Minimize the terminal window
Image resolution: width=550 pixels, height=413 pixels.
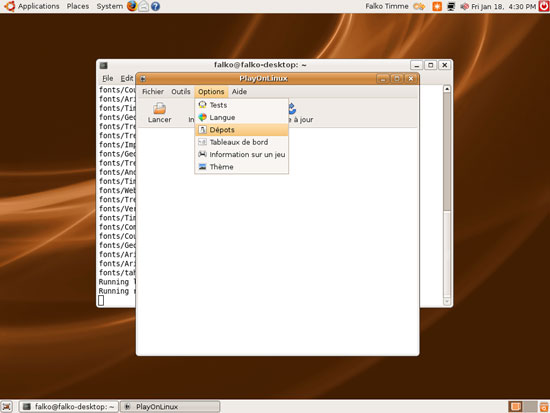(417, 65)
